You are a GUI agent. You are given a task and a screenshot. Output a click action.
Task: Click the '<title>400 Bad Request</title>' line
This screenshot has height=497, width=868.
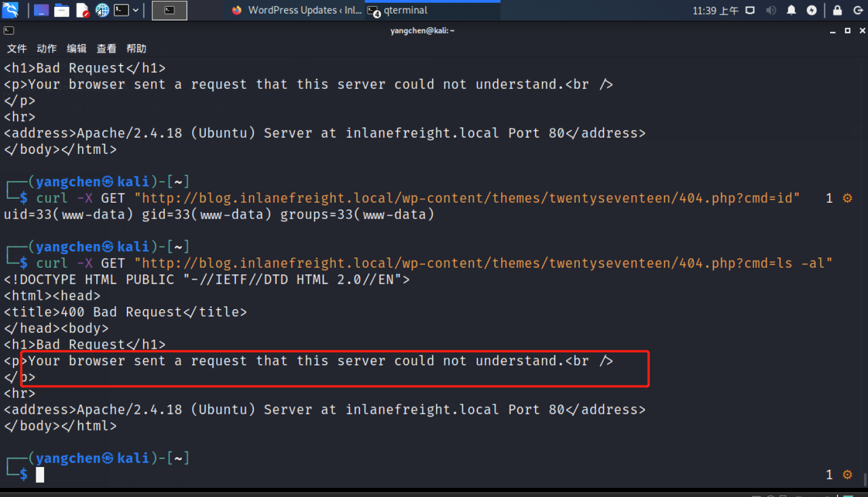[126, 312]
